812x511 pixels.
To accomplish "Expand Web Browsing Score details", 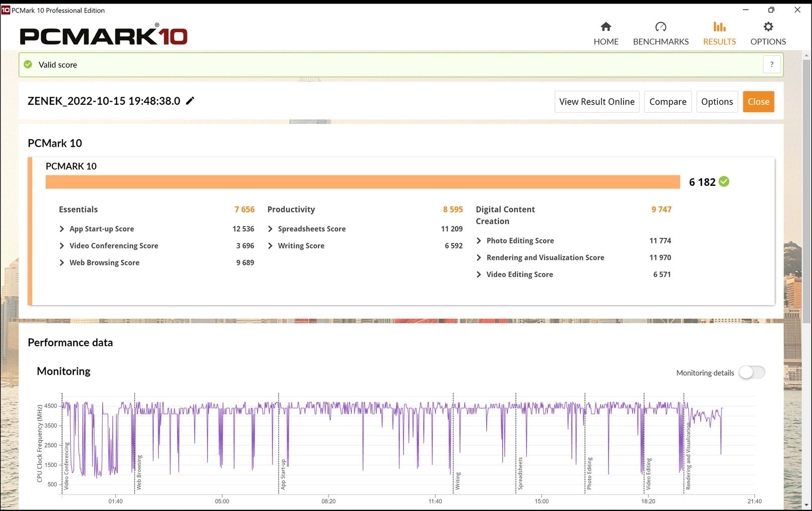I will [62, 263].
